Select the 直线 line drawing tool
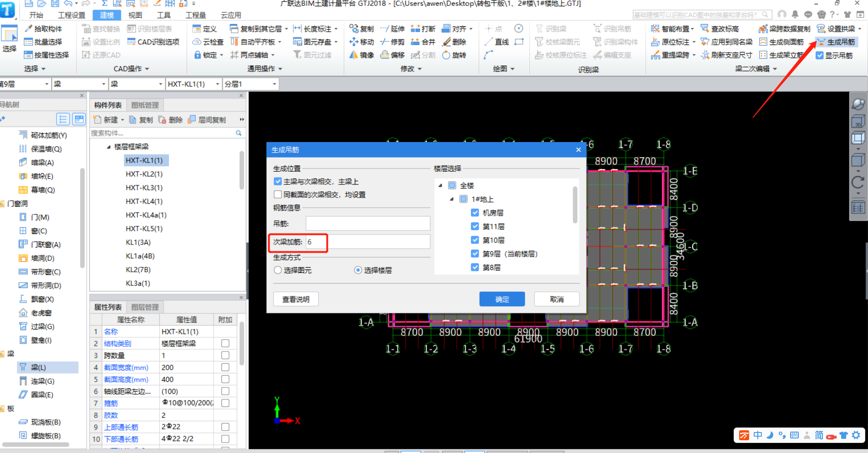The width and height of the screenshot is (868, 453). 496,42
